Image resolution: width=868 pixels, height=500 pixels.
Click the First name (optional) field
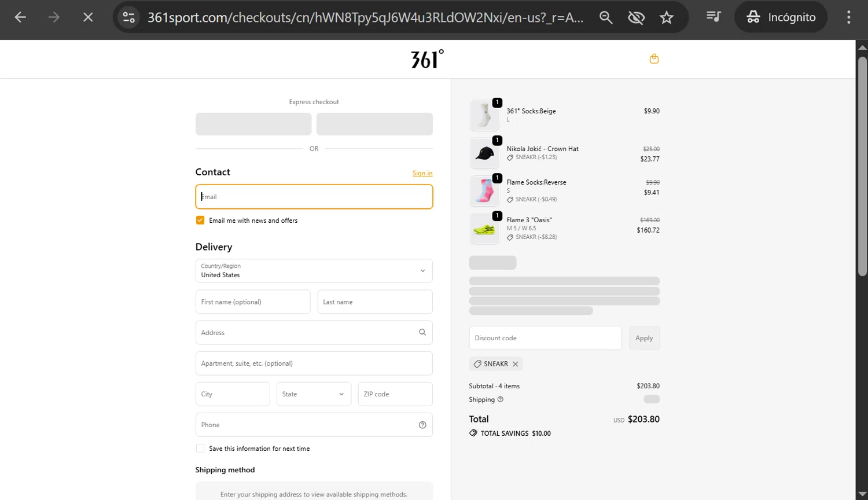pyautogui.click(x=253, y=302)
